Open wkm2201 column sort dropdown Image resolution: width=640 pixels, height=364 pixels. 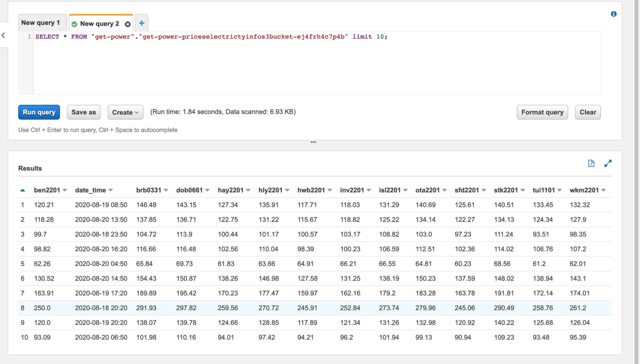603,190
